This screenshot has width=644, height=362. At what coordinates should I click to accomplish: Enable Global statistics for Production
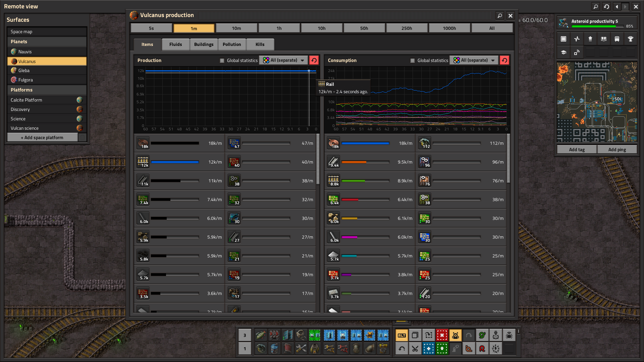point(222,61)
